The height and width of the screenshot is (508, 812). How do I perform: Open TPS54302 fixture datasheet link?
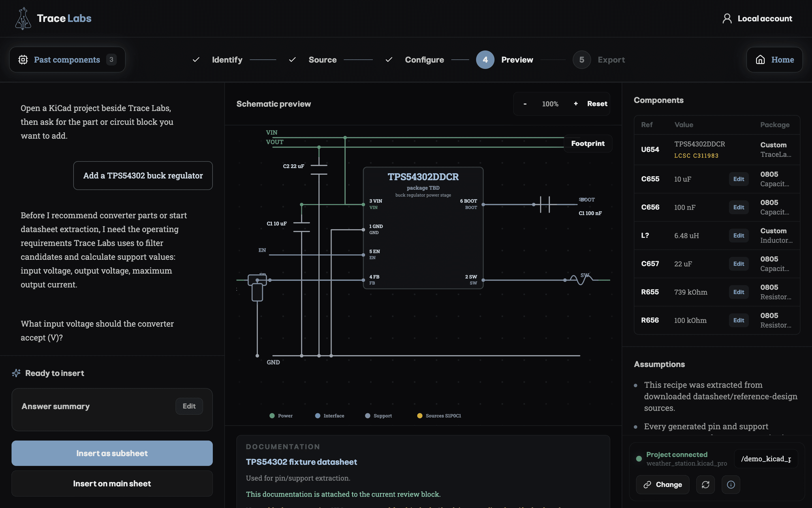(301, 462)
